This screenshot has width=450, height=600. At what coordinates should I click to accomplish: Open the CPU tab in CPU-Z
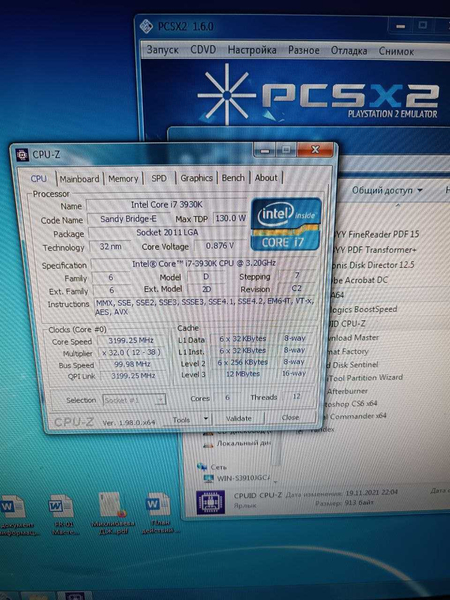tap(39, 179)
